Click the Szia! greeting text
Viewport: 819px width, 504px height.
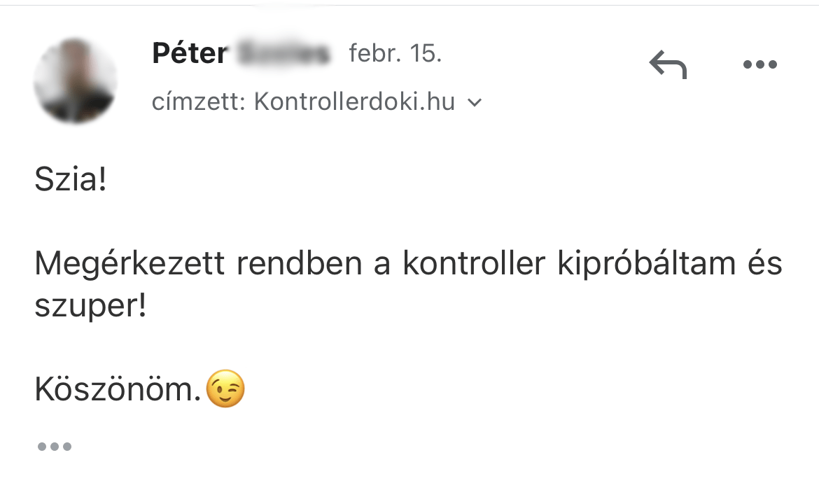71,181
